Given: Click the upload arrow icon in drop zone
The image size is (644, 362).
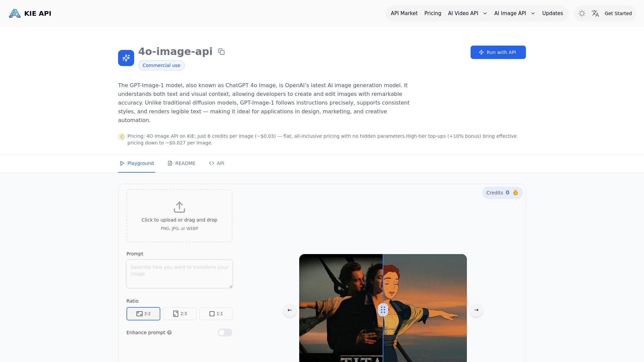Looking at the screenshot, I should coord(179,207).
